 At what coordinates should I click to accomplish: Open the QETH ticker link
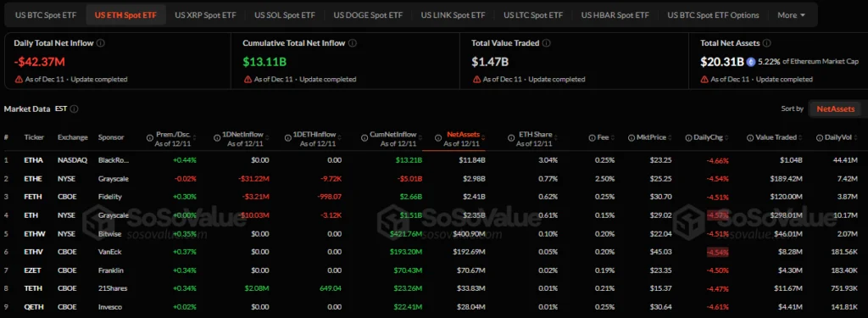33,307
